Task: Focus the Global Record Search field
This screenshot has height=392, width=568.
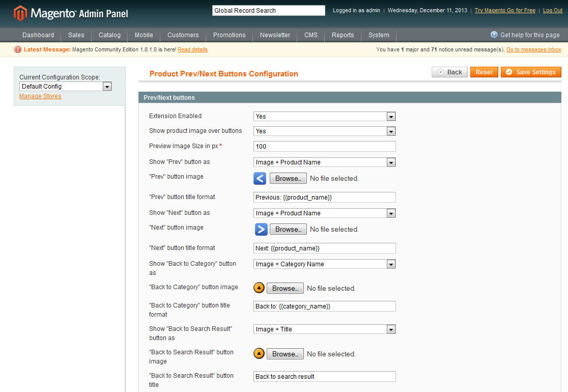Action: point(268,11)
